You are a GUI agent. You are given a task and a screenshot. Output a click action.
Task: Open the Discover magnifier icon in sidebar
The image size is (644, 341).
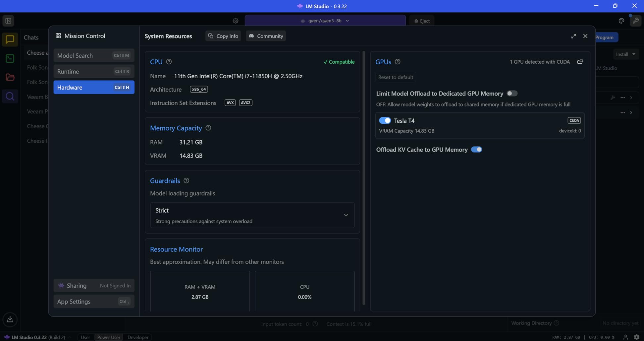point(10,96)
